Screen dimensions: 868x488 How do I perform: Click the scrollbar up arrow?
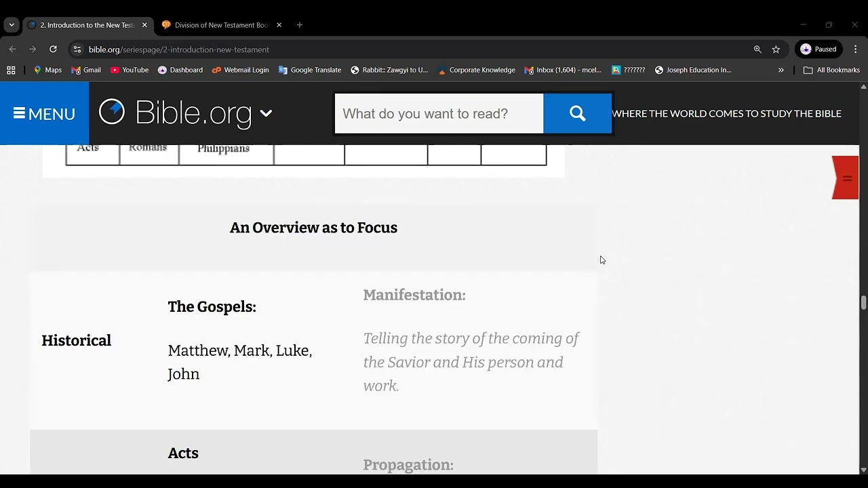click(863, 87)
